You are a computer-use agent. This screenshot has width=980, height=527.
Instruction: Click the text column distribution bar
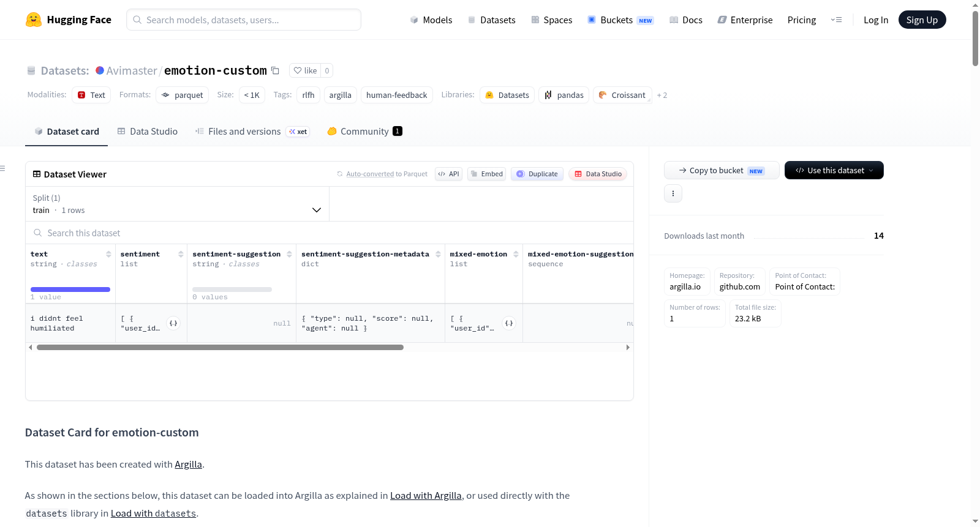(x=70, y=290)
